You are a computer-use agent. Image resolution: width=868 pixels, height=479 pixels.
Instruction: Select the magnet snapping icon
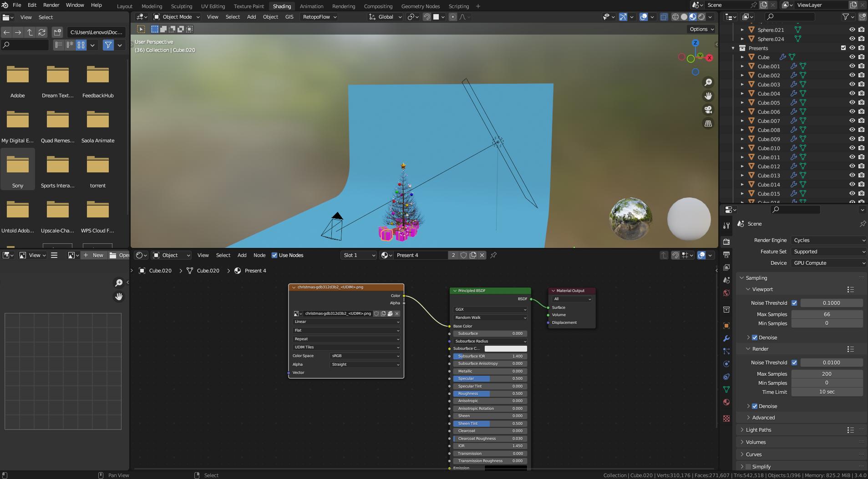[426, 17]
